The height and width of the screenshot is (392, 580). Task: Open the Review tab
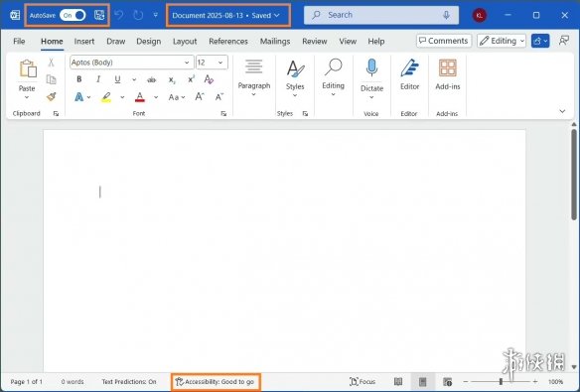pyautogui.click(x=315, y=42)
